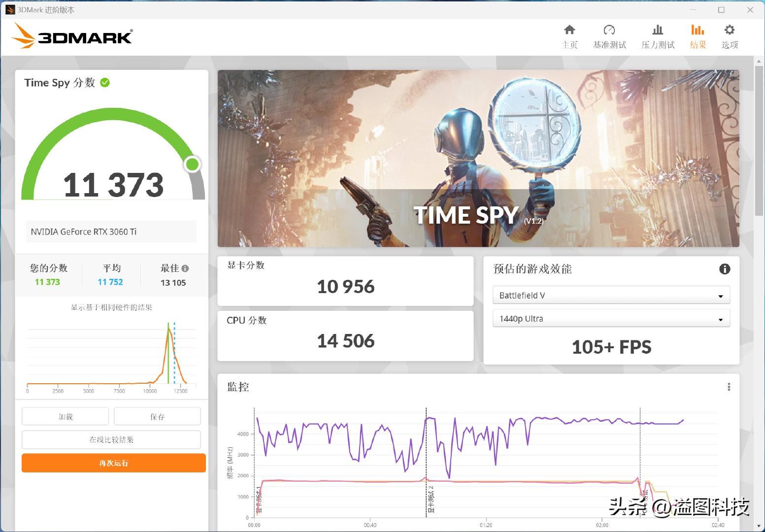Open the 选项 options tab
The width and height of the screenshot is (765, 532).
(730, 37)
